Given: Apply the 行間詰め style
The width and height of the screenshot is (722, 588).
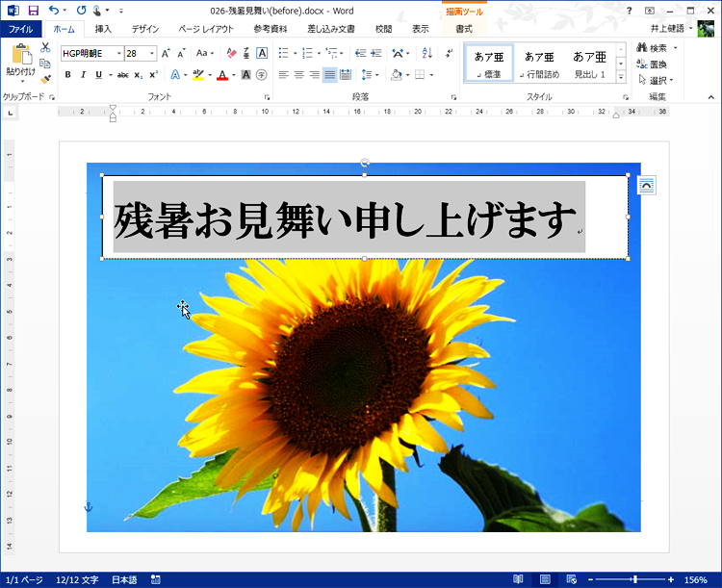Looking at the screenshot, I should (539, 64).
